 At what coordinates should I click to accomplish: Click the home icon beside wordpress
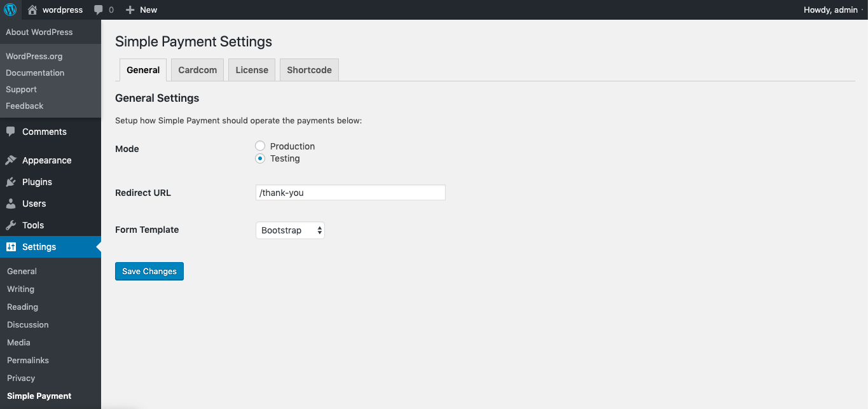[32, 10]
